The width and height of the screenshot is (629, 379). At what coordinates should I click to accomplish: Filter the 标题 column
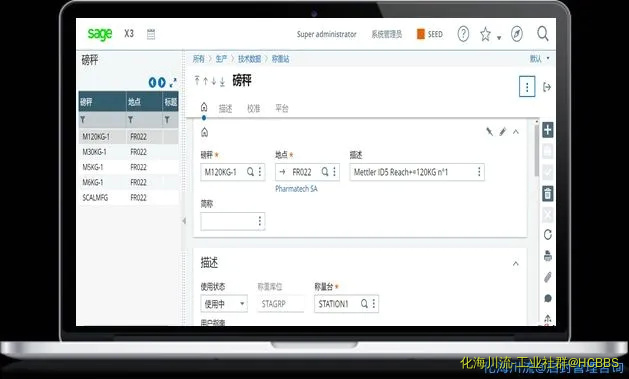click(x=167, y=120)
